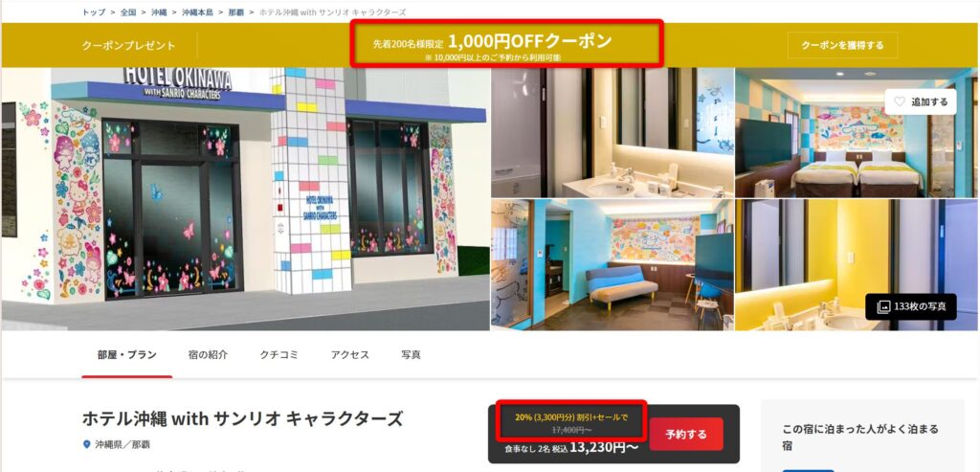Click the struck-through 17,400円～ original price
Screen dimensions: 980x472
(571, 430)
